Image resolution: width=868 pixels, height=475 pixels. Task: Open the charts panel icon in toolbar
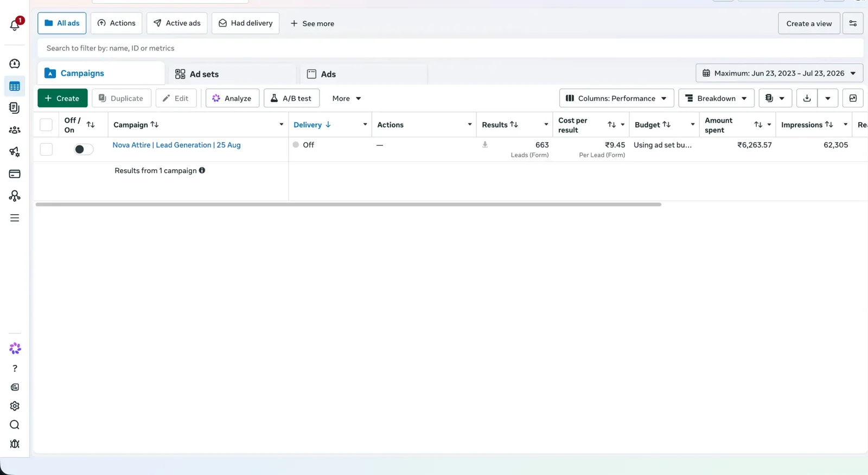853,98
